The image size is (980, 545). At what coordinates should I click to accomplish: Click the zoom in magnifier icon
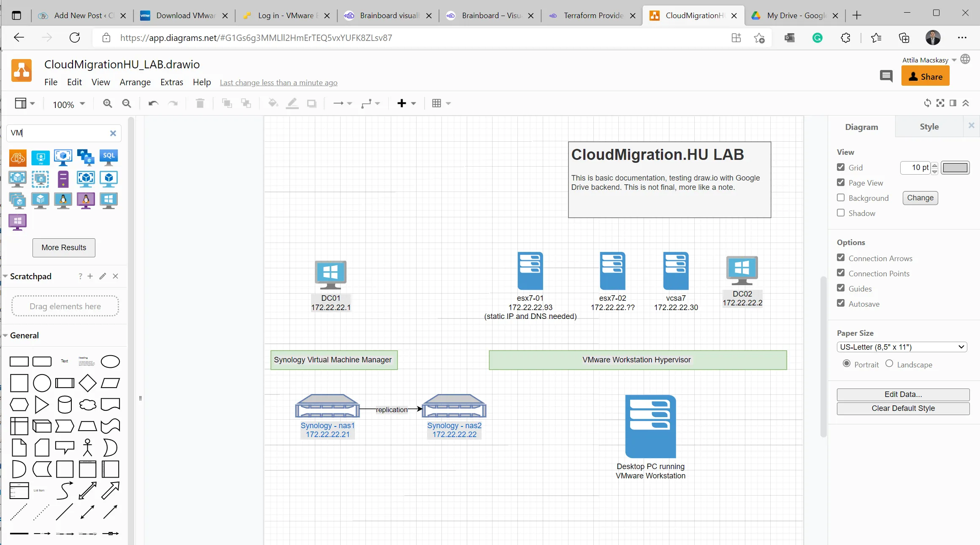108,103
